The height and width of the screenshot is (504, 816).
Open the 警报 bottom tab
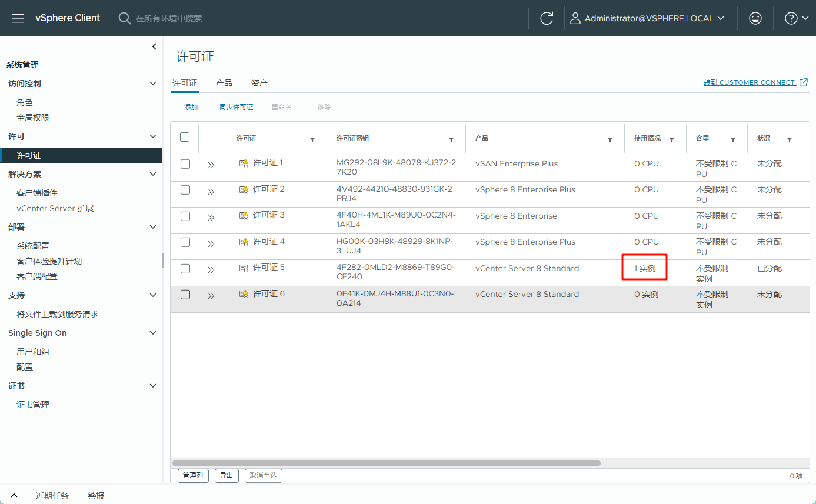[96, 496]
